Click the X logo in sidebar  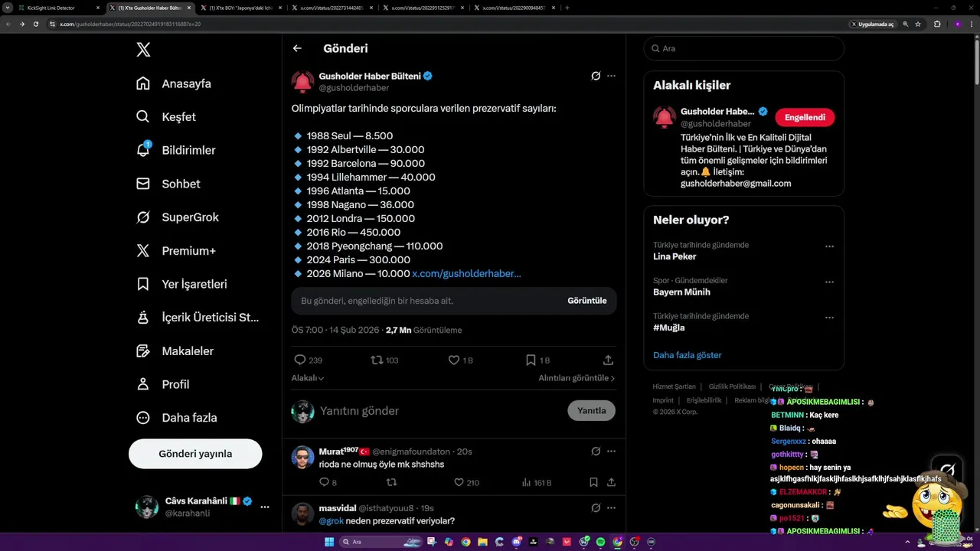[x=143, y=50]
